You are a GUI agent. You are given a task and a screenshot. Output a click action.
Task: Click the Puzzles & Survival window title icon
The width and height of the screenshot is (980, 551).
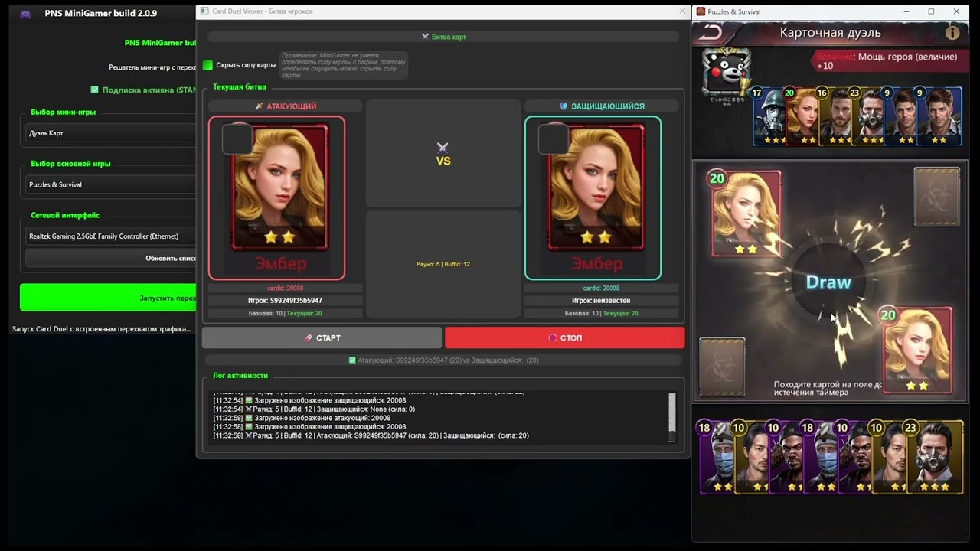(701, 11)
